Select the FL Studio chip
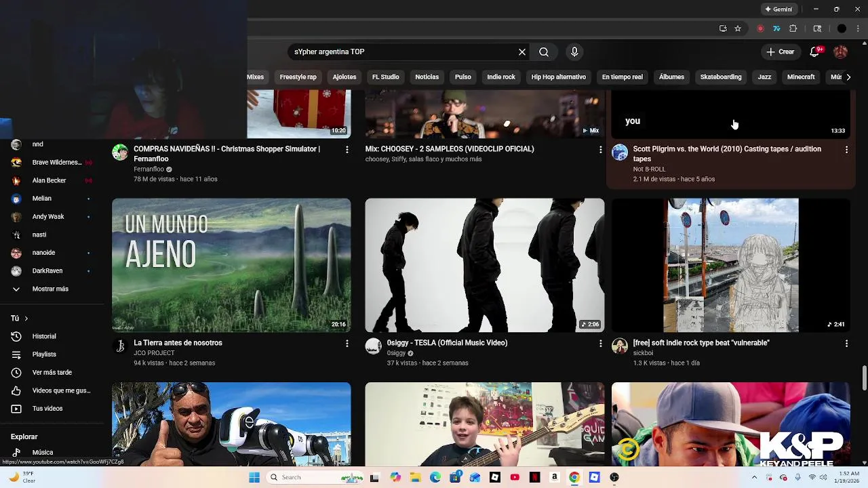 pos(385,77)
